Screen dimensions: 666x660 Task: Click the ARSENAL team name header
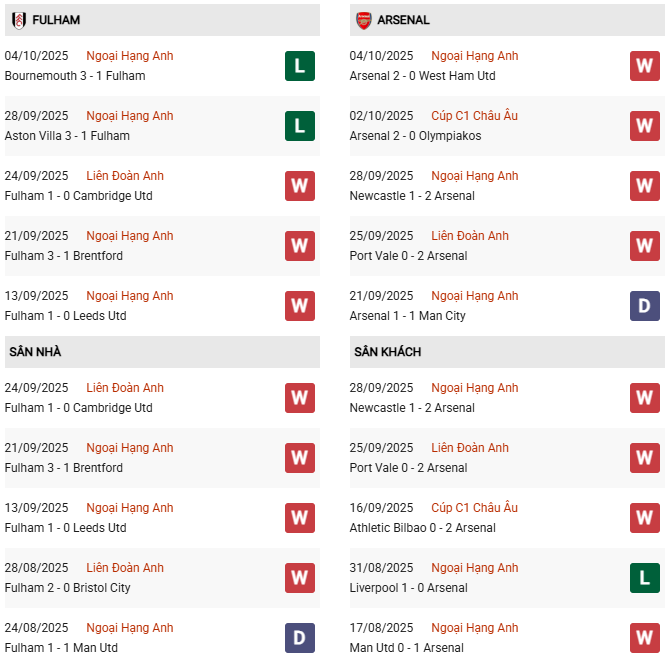pos(403,20)
